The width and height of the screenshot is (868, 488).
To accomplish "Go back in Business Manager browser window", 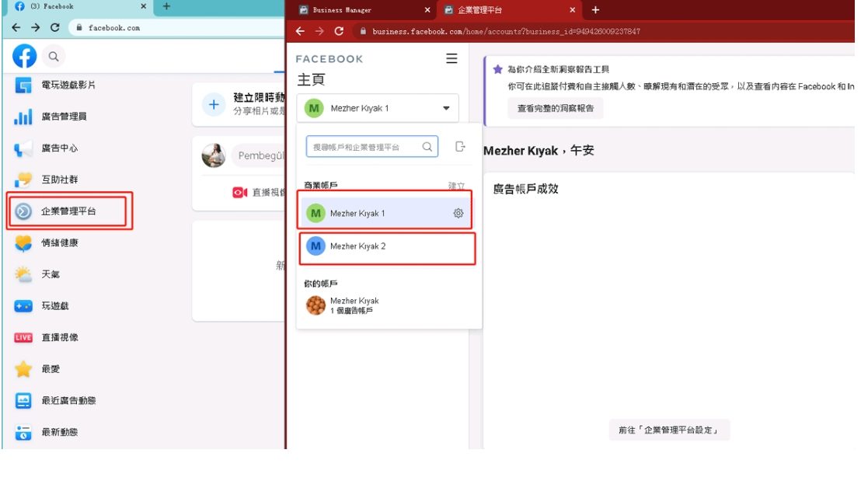I will (x=300, y=32).
